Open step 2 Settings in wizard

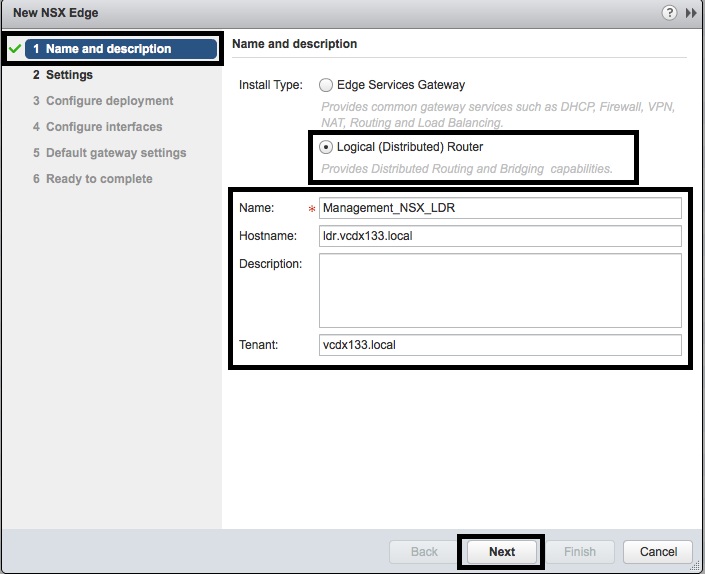(x=68, y=75)
